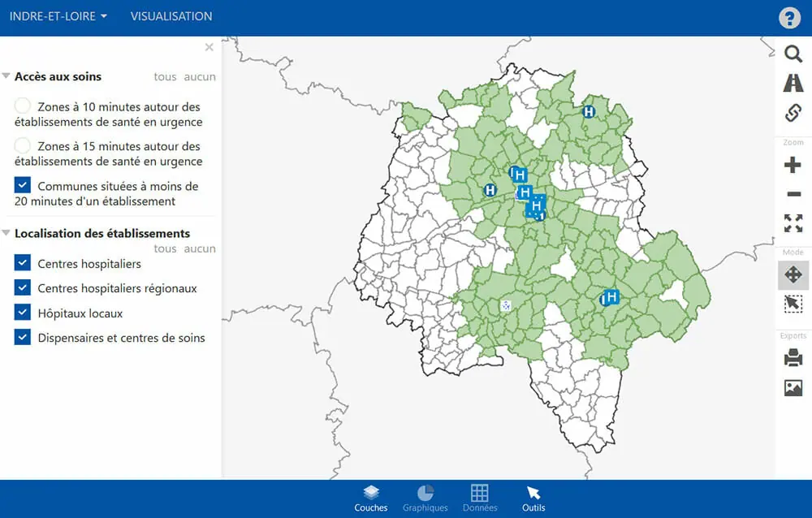Open the help question mark icon
The image size is (812, 518).
click(x=789, y=18)
